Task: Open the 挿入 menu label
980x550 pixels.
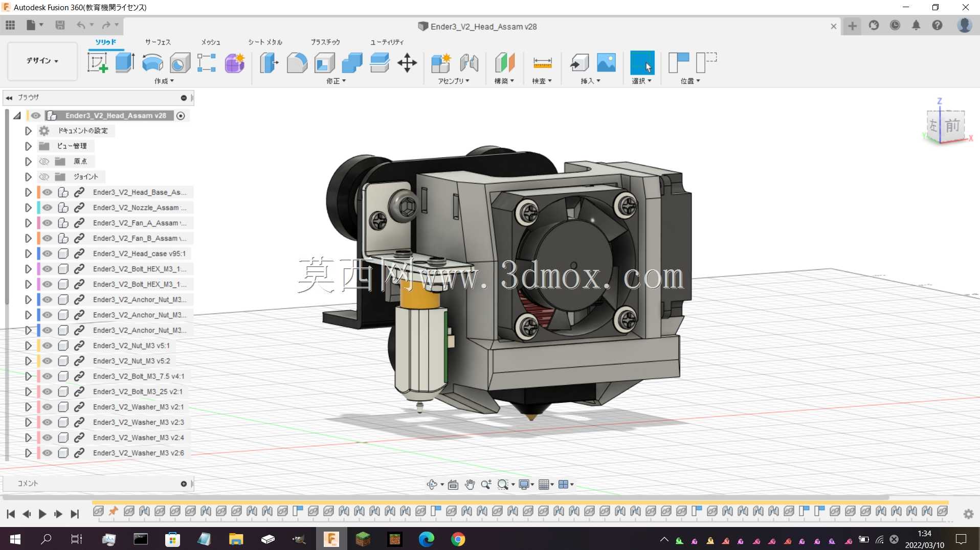Action: coord(591,81)
